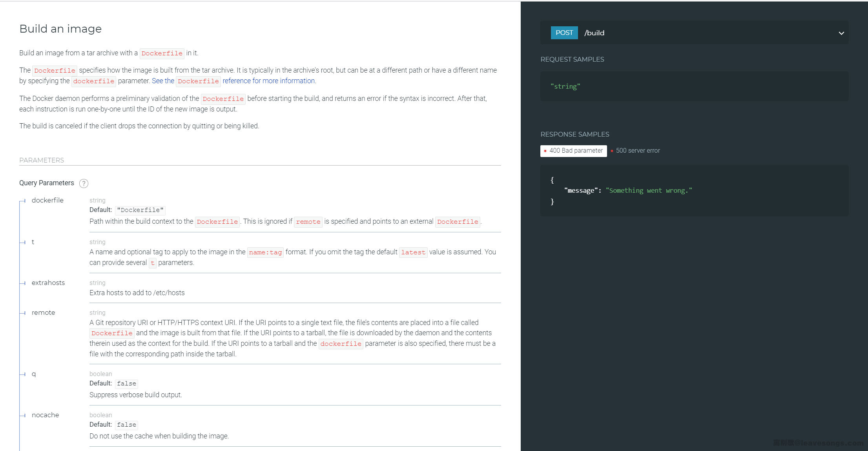Click the /build endpoint path text
Viewport: 868px width, 451px height.
pyautogui.click(x=594, y=33)
